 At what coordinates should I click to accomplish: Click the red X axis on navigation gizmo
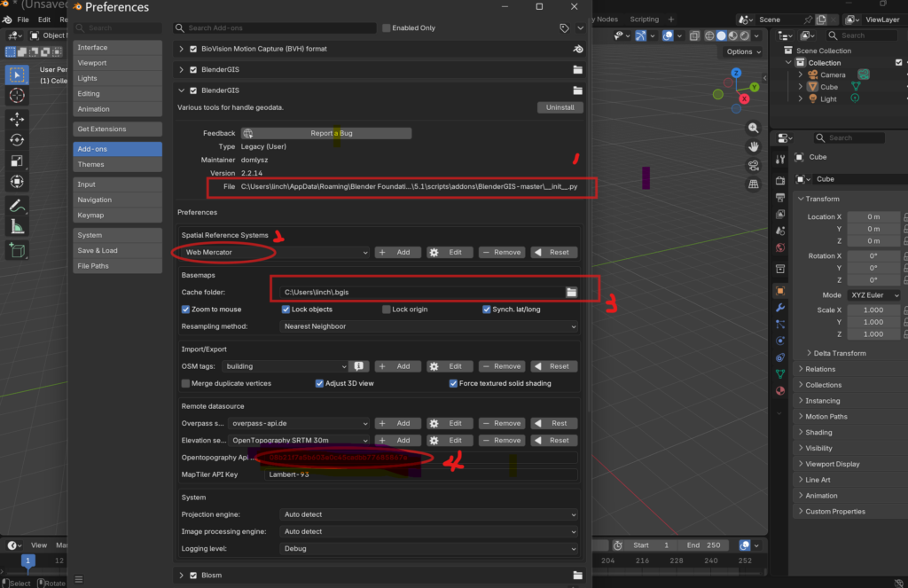(744, 99)
